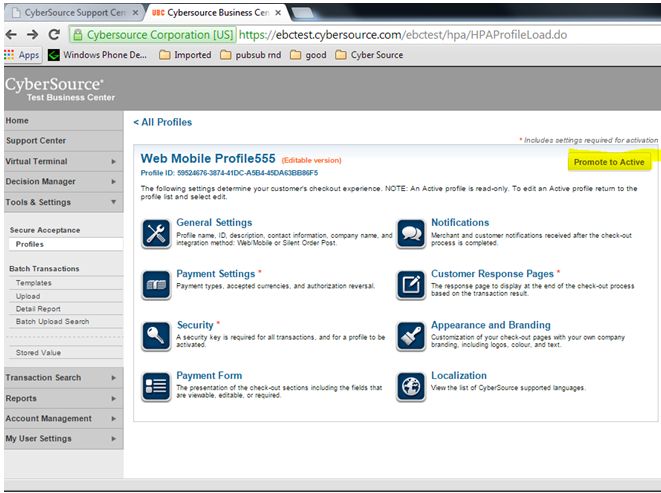Close the CyberSource Support Center tab
The height and width of the screenshot is (493, 661).
click(135, 13)
